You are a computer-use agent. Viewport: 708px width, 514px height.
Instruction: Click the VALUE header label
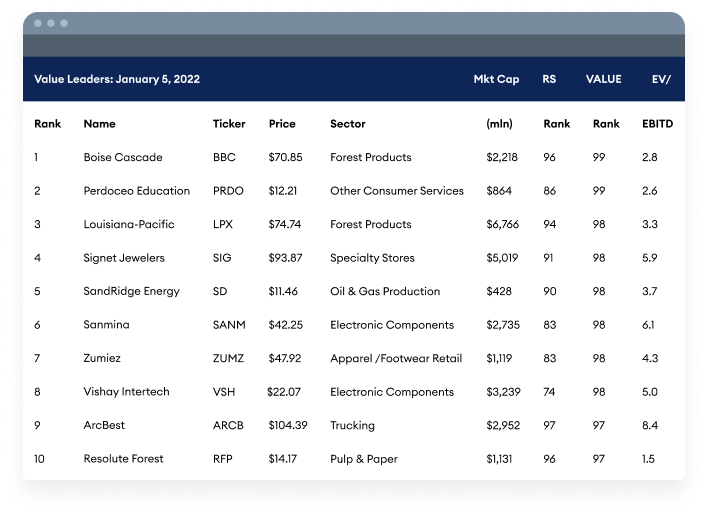tap(604, 79)
